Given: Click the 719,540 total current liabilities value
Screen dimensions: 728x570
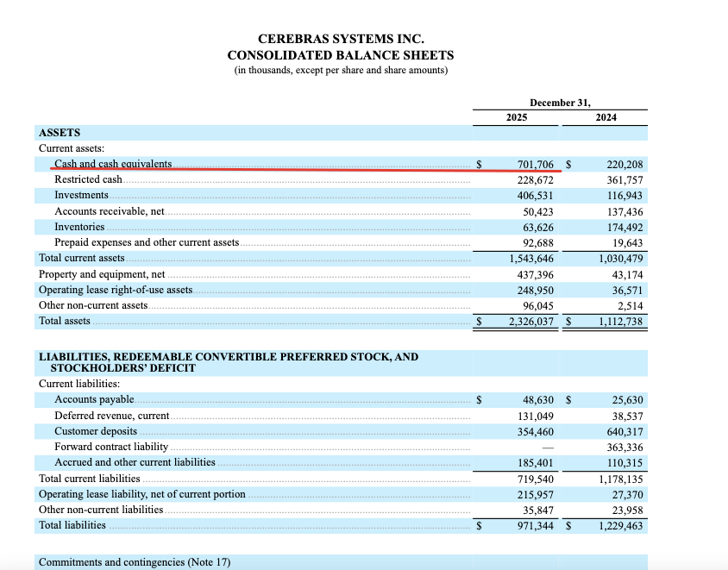Looking at the screenshot, I should (x=536, y=479).
